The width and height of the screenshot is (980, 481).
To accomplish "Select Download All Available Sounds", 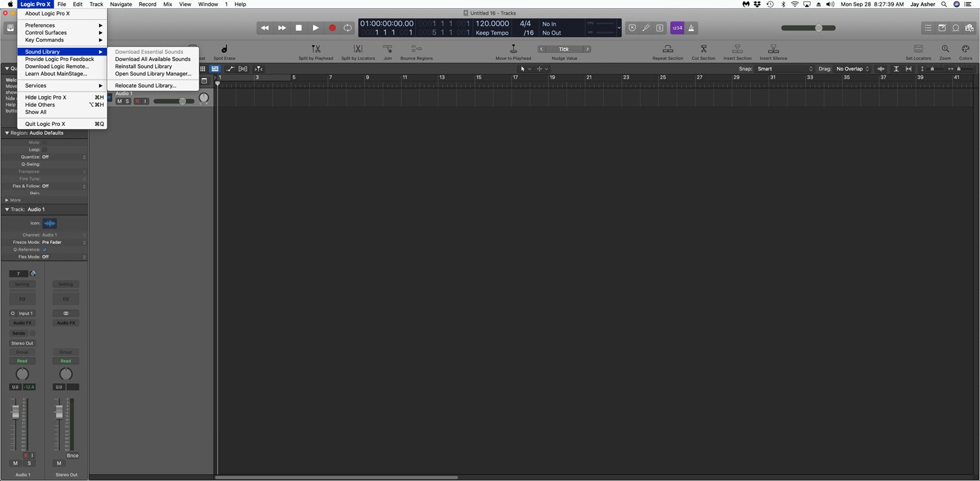I will 153,59.
